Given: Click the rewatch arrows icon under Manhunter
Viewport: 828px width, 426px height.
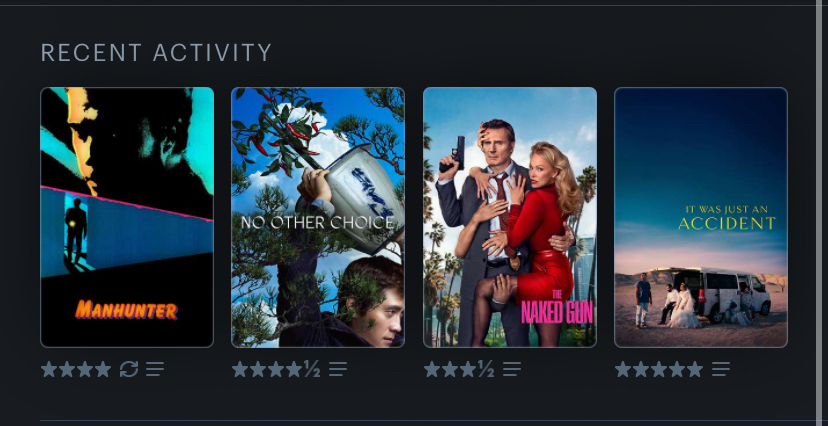Looking at the screenshot, I should click(x=129, y=369).
